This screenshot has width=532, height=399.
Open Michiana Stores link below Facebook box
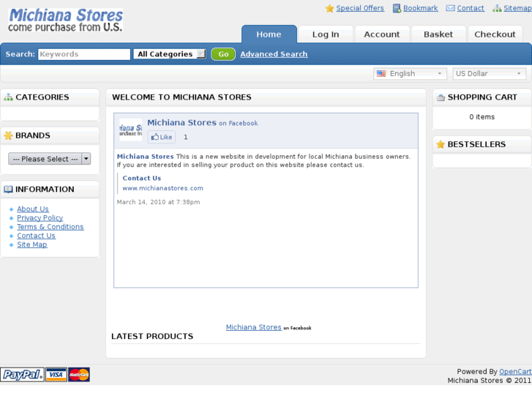253,327
